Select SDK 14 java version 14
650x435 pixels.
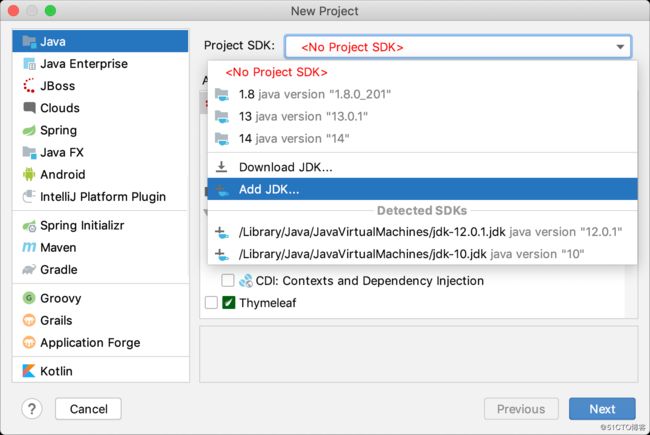point(422,139)
